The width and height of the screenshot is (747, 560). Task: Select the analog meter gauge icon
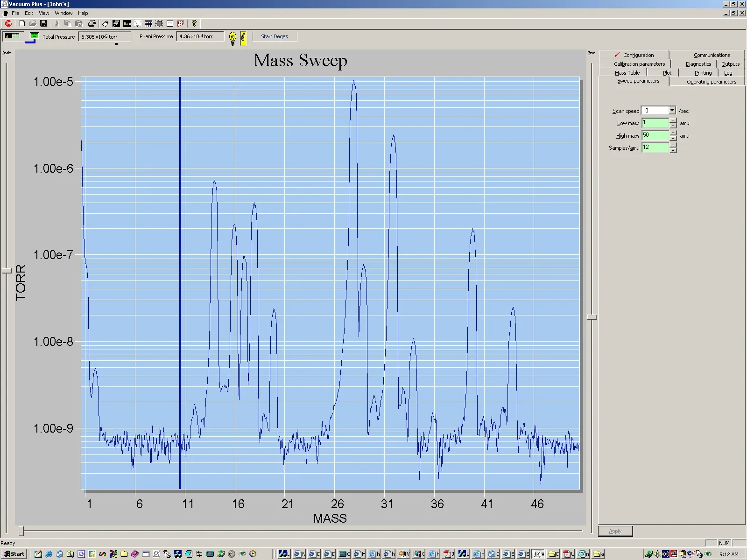[x=138, y=23]
